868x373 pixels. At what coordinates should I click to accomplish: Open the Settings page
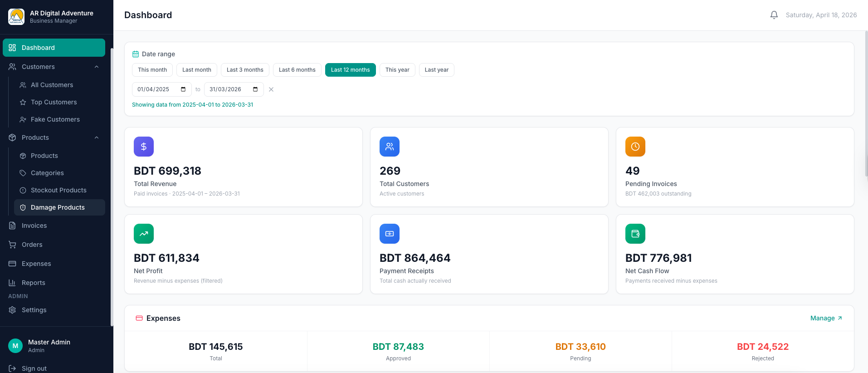[54, 310]
